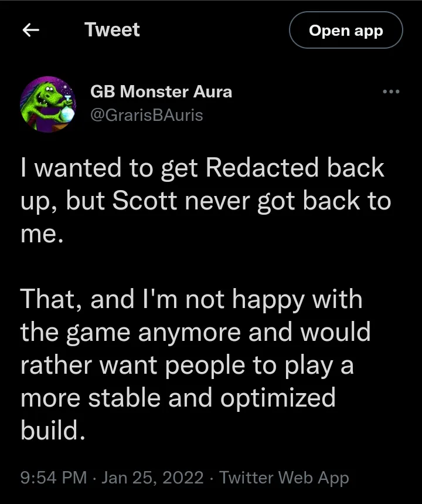Open the Twitter Web App source link
The image size is (422, 504).
point(284,478)
